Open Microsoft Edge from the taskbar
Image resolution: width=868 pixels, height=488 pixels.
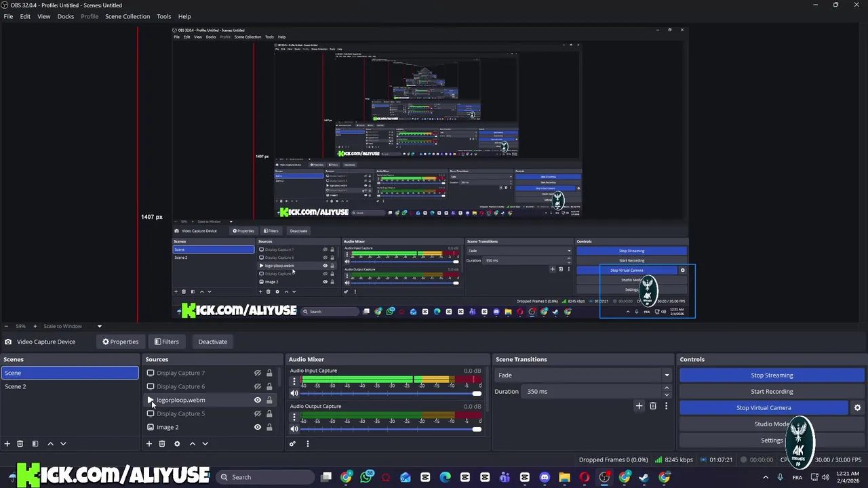[x=446, y=477]
